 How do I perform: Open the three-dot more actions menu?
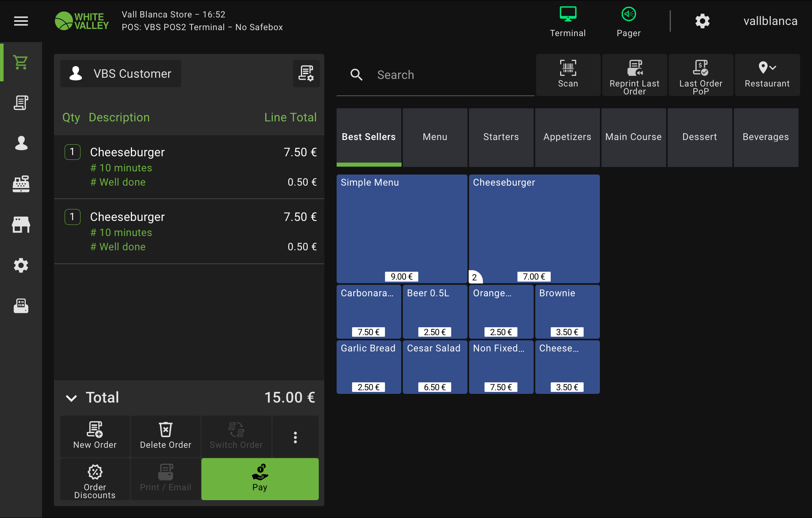(x=295, y=437)
